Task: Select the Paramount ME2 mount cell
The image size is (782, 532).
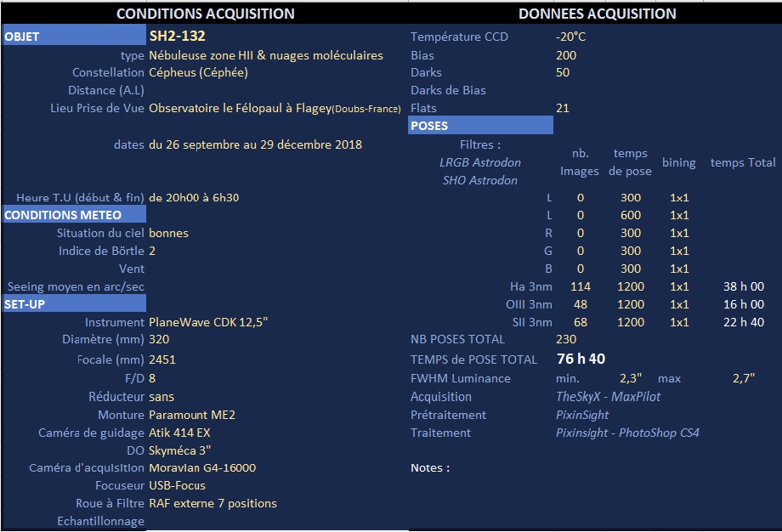Action: tap(191, 415)
